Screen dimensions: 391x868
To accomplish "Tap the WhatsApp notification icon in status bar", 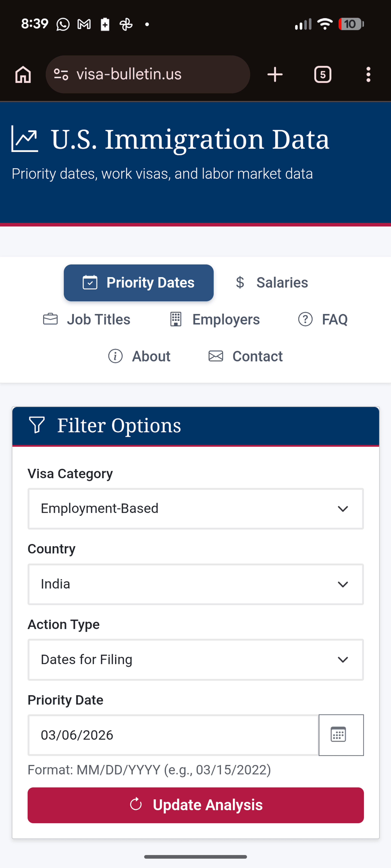I will coord(63,24).
